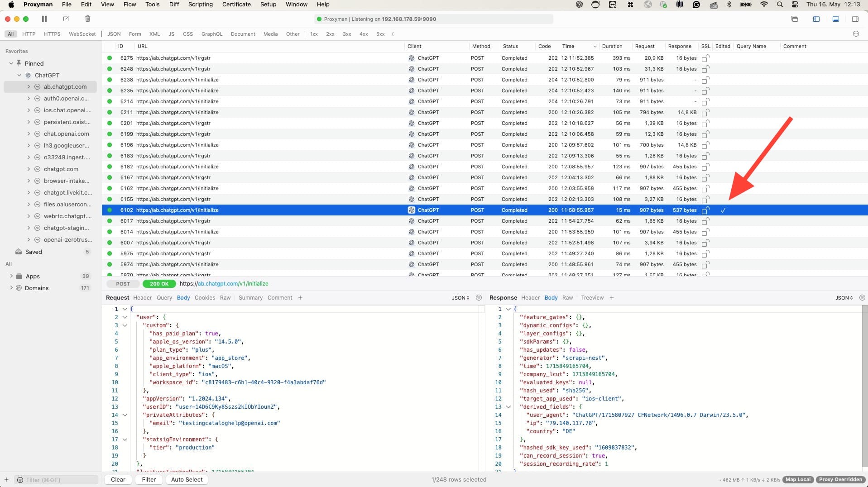Screen dimensions: 868x487
Task: Collapse the ChatGPT group in the sidebar
Action: (19, 75)
